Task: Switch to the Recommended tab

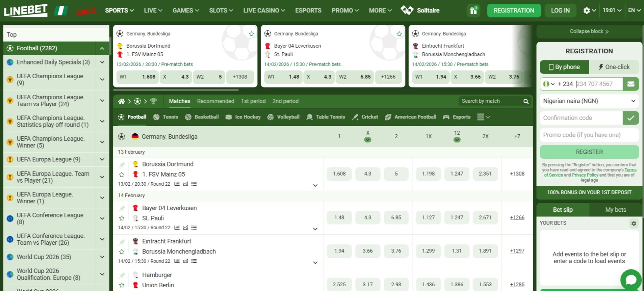Action: tap(215, 101)
